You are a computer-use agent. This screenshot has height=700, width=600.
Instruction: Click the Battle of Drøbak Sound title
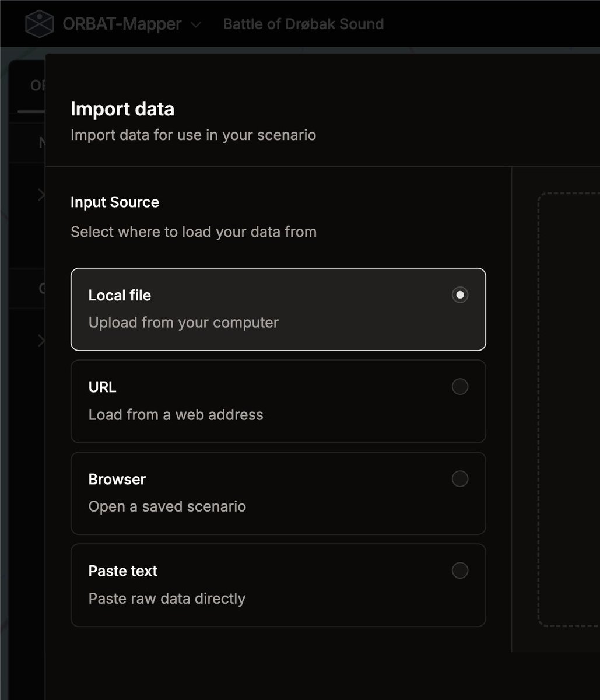click(303, 24)
